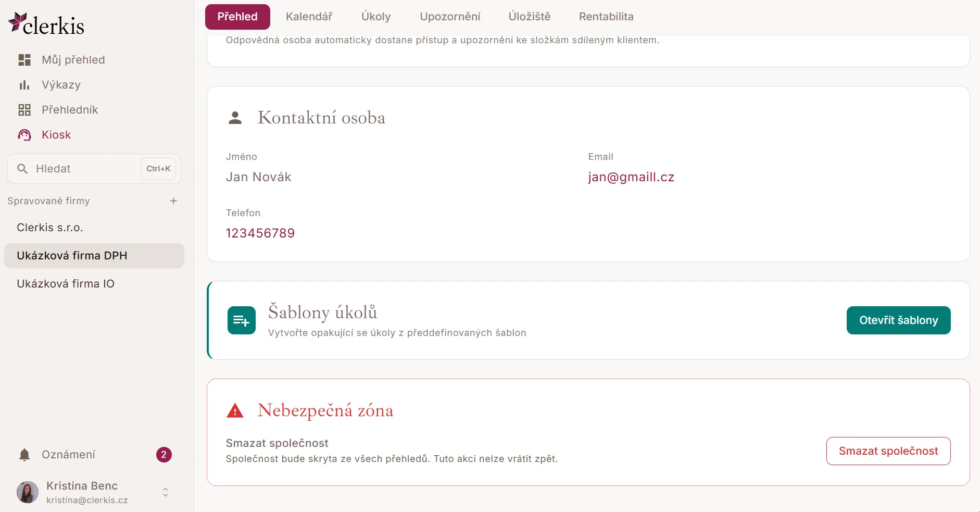Open Výkazy bar chart icon
The width and height of the screenshot is (980, 512).
tap(24, 85)
